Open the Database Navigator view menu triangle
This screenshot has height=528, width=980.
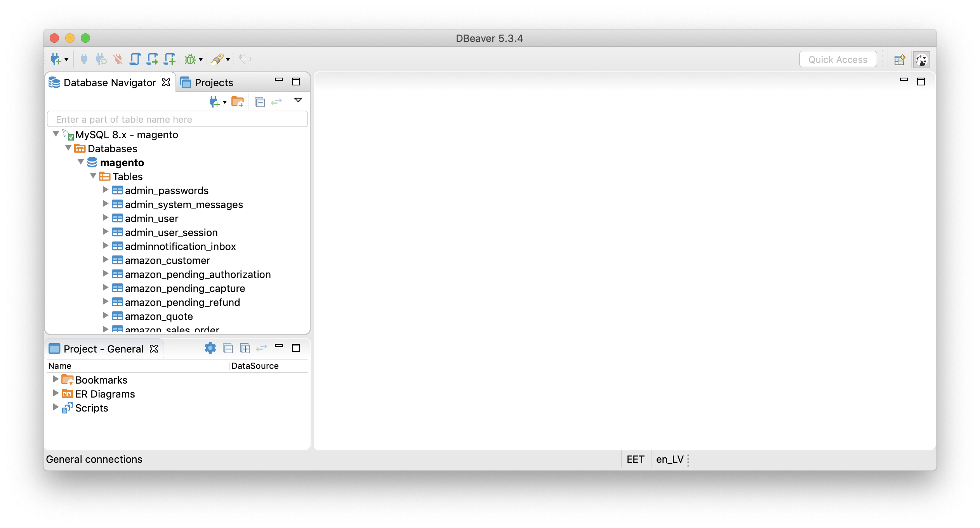[298, 100]
